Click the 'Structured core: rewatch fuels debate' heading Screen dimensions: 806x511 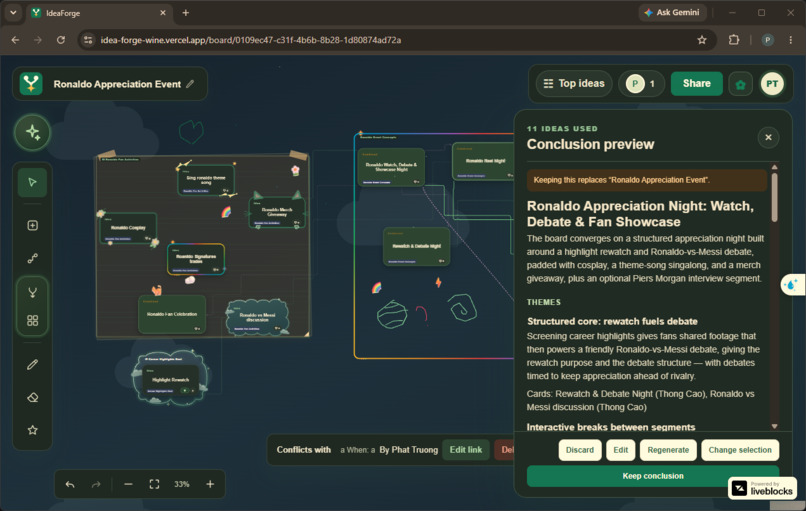612,321
